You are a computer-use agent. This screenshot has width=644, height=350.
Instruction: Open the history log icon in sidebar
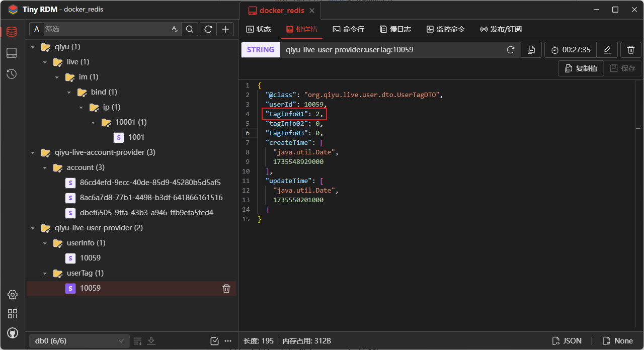[x=12, y=74]
